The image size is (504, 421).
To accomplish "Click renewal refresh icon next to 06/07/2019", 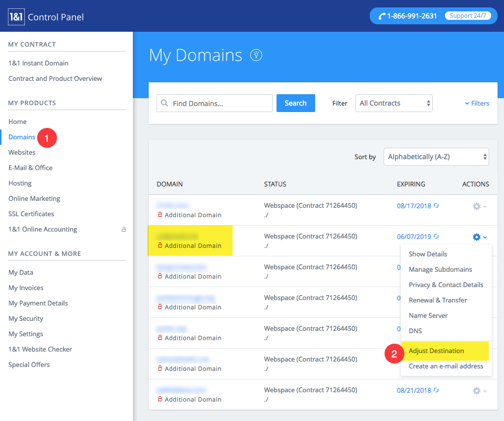I will pyautogui.click(x=436, y=237).
